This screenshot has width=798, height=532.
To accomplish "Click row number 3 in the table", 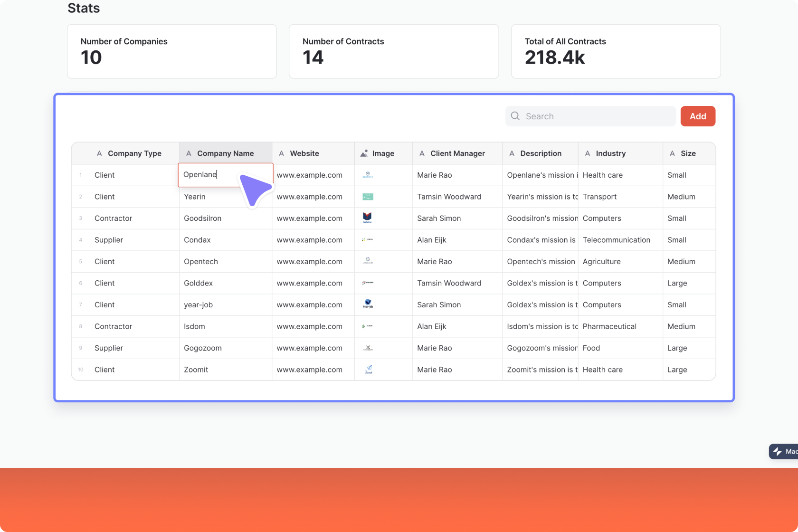I will [x=80, y=218].
